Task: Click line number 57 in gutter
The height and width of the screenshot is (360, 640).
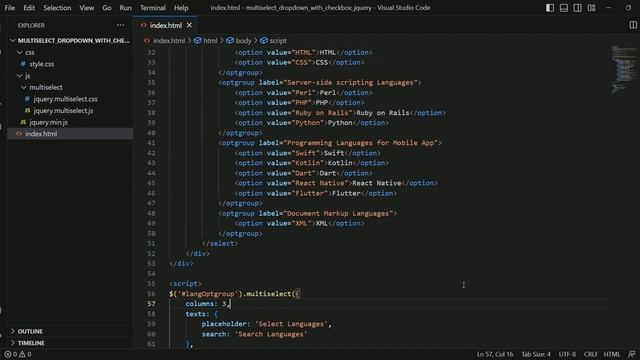Action: coord(151,304)
